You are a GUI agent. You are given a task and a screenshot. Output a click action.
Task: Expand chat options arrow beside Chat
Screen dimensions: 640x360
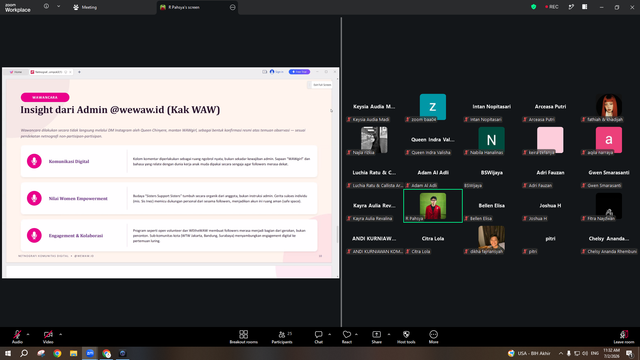tap(329, 334)
